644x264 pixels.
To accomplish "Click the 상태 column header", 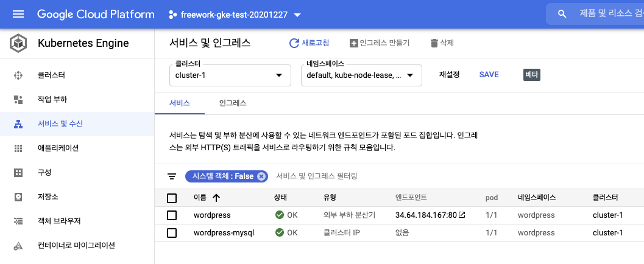I will pyautogui.click(x=280, y=198).
